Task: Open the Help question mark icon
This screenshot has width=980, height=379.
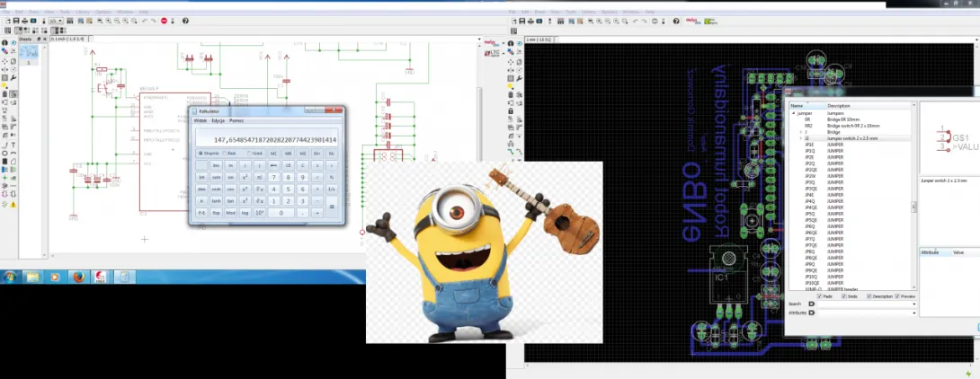Action: click(185, 20)
